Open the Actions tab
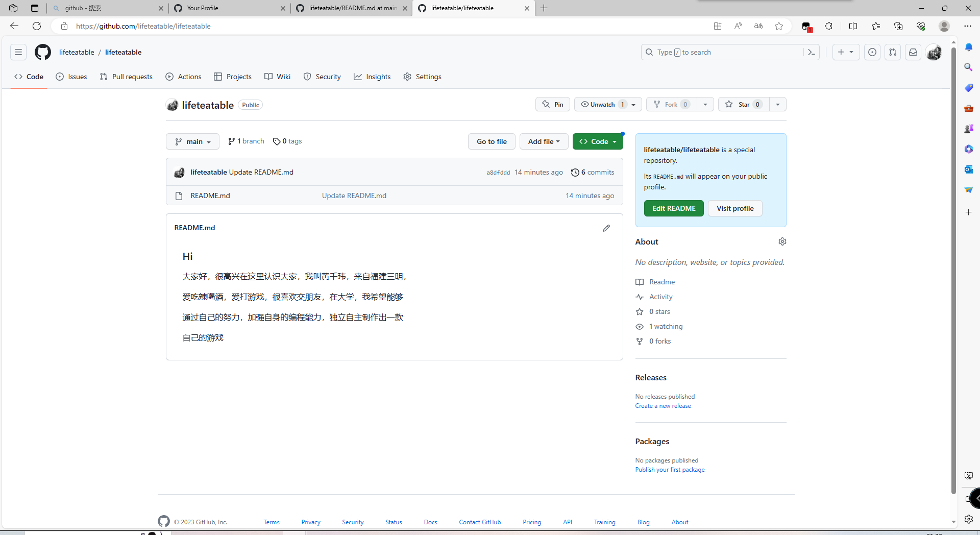The height and width of the screenshot is (535, 980). (x=183, y=77)
